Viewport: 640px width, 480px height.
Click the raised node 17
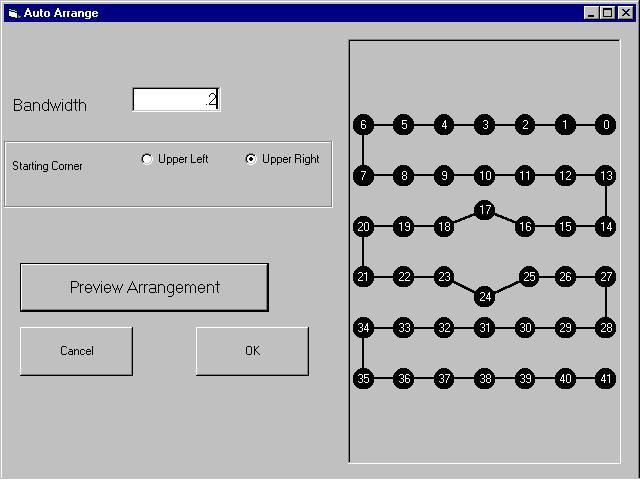point(484,210)
